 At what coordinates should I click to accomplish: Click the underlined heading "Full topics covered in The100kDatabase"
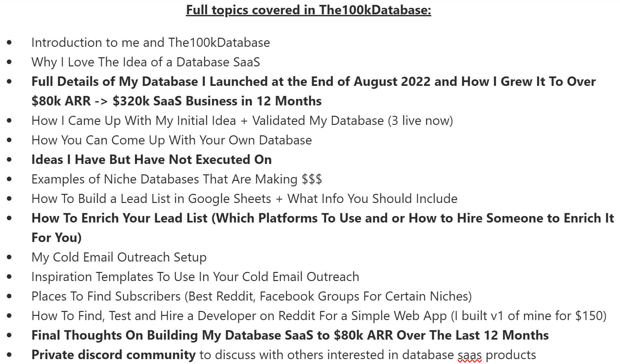tap(308, 10)
